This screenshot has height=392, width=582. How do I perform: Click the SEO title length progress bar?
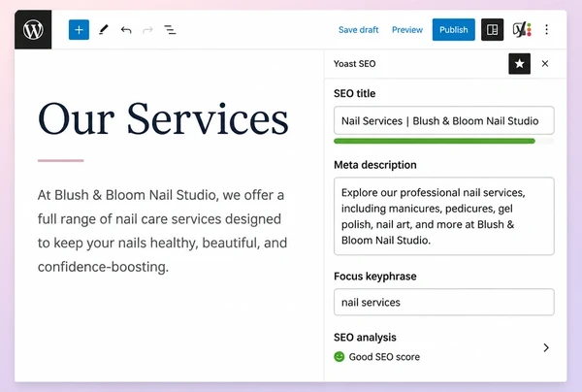(444, 141)
